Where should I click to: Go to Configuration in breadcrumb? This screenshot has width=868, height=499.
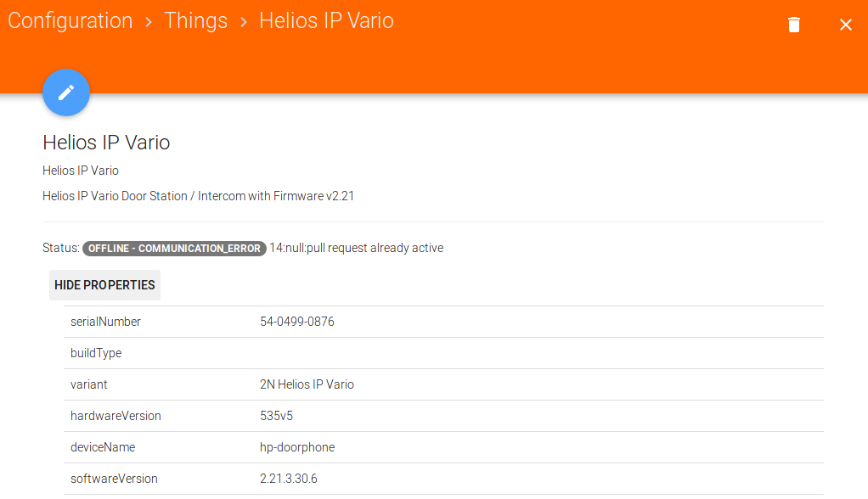click(70, 21)
